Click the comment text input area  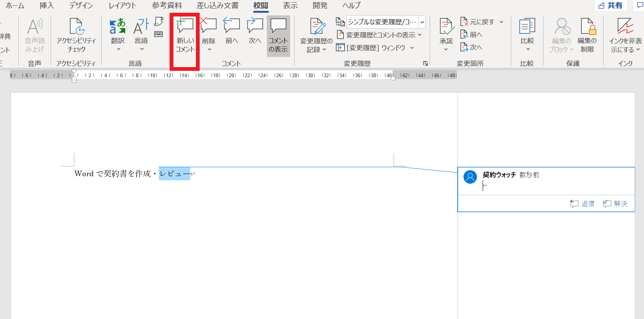(x=557, y=186)
